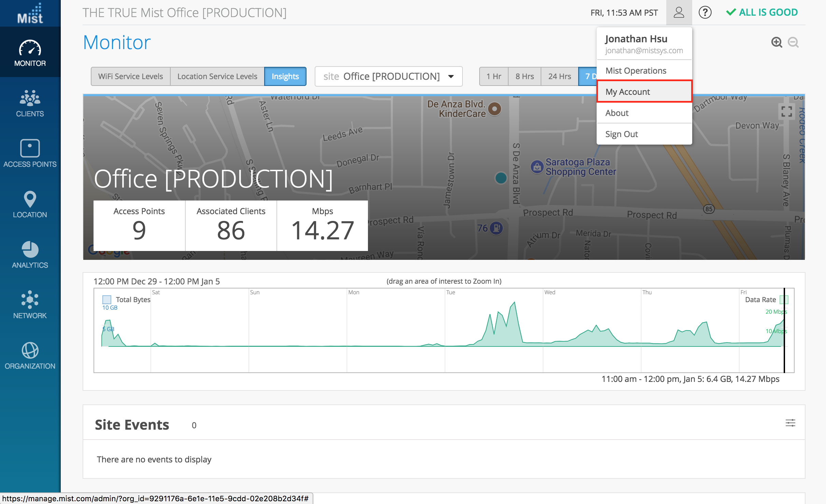Select the Insights tab
This screenshot has height=504, width=826.
click(285, 76)
